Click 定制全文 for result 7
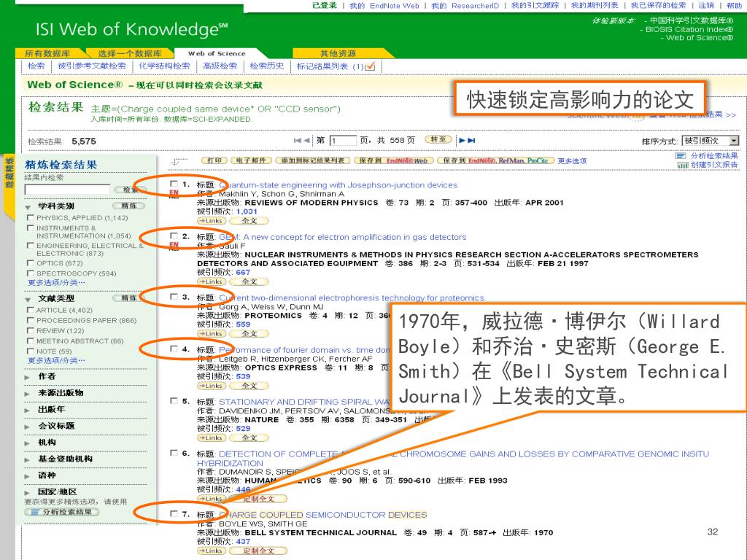This screenshot has height=560, width=747. (x=258, y=551)
